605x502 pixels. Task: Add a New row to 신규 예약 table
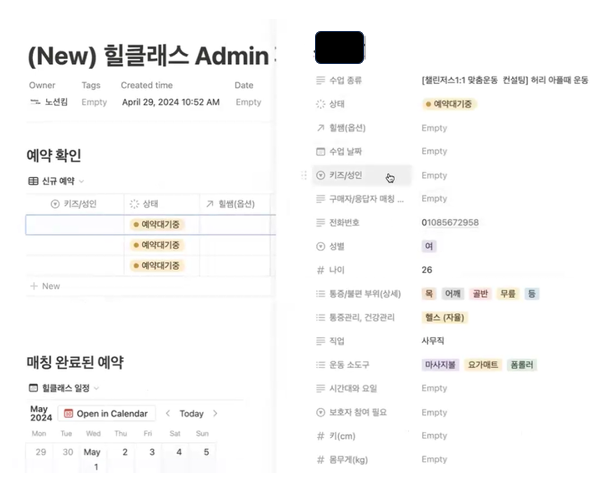(46, 286)
